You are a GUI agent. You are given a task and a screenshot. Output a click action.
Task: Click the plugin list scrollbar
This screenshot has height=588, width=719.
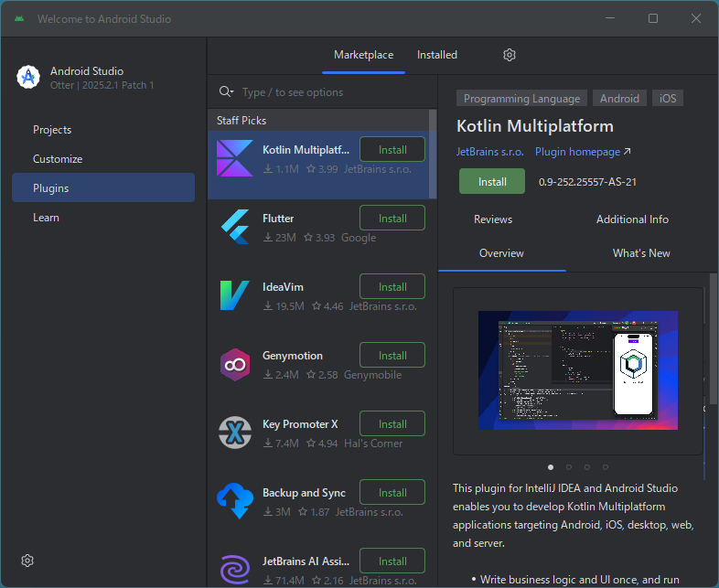pyautogui.click(x=433, y=154)
